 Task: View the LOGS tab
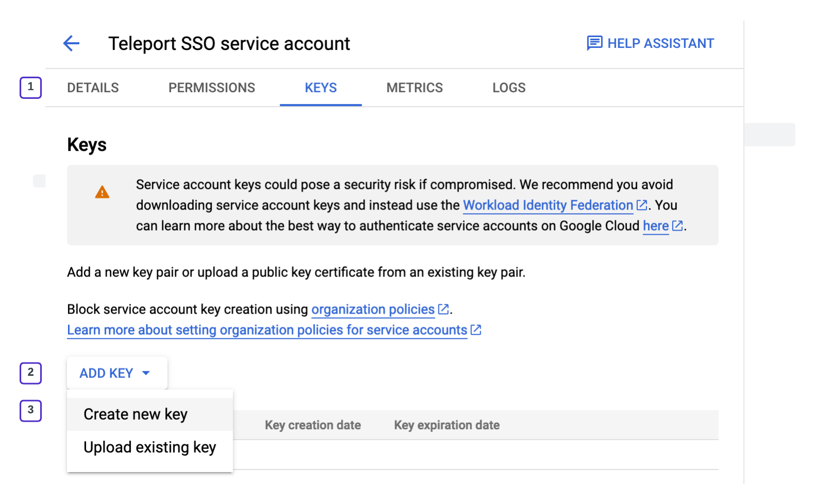pos(508,88)
